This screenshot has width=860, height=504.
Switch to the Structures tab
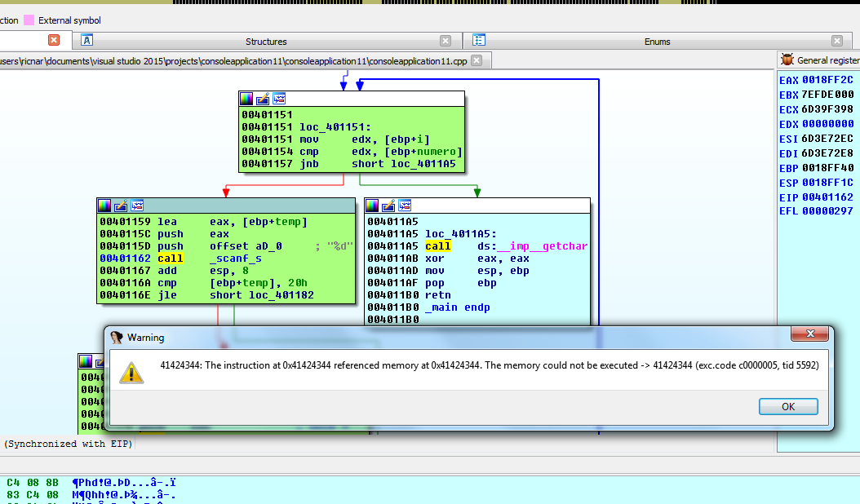point(266,41)
